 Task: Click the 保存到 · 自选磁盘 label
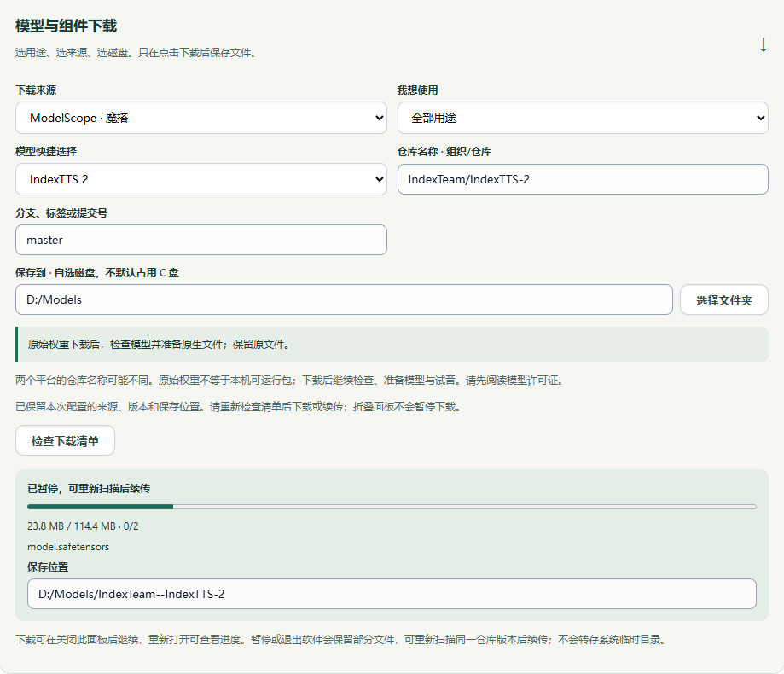[x=97, y=273]
